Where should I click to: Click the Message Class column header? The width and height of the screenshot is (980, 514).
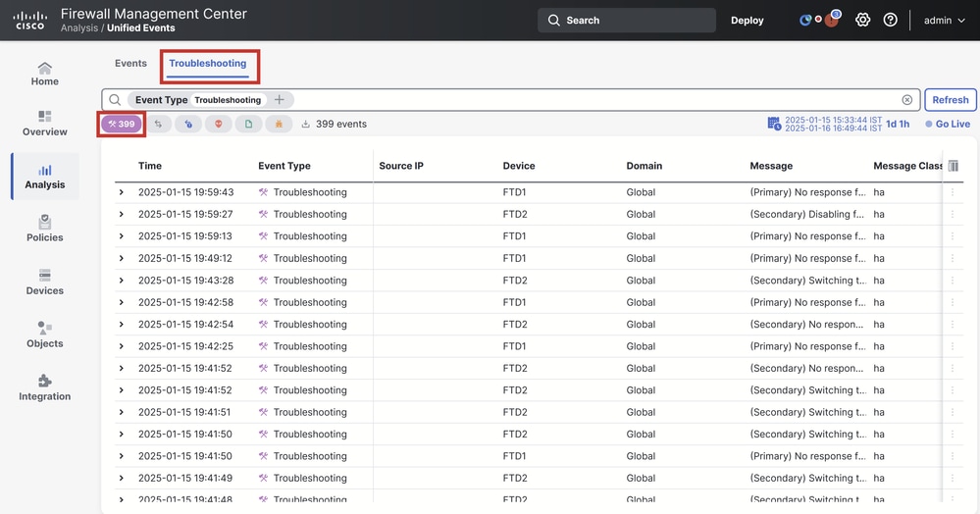pos(907,166)
